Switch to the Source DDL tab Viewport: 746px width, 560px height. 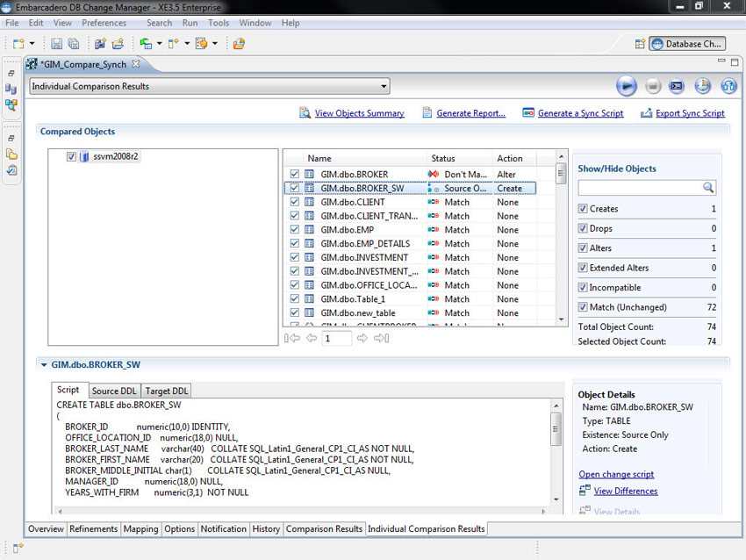[114, 391]
